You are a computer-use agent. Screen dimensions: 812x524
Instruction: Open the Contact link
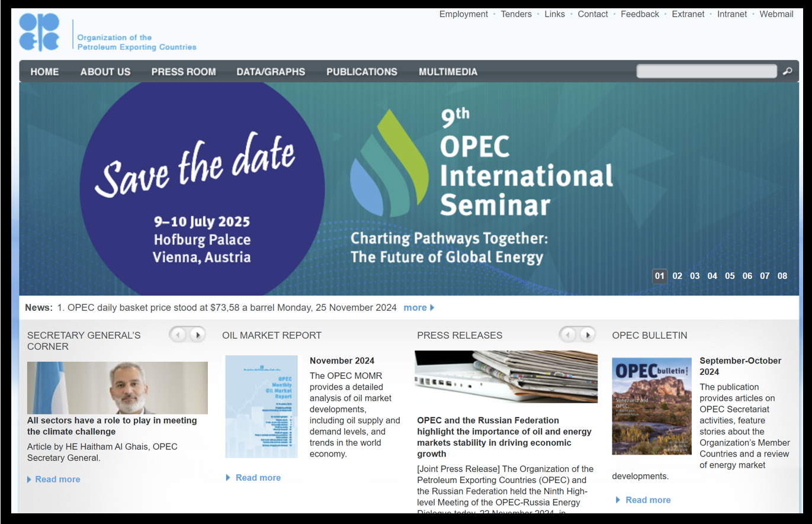pos(593,14)
